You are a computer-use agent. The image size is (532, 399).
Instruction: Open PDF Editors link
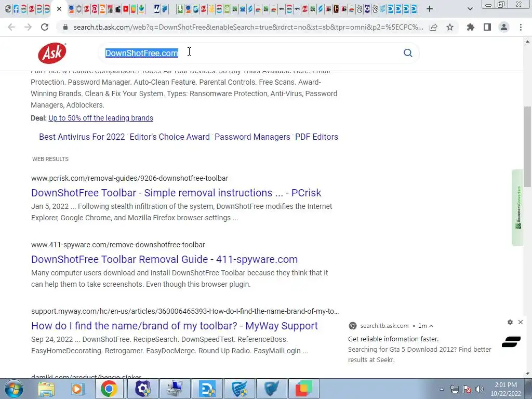tap(316, 137)
